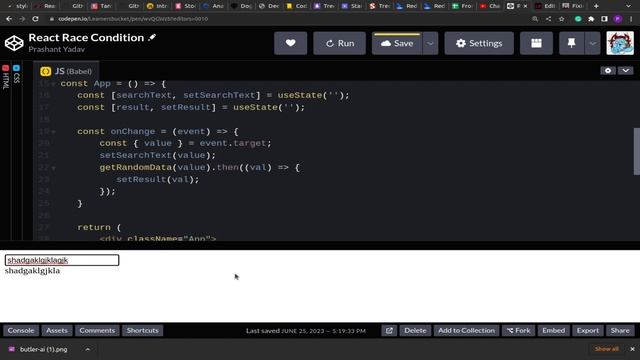640x360 pixels.
Task: Collapse the onChange function fold arrow
Action: coord(53,132)
